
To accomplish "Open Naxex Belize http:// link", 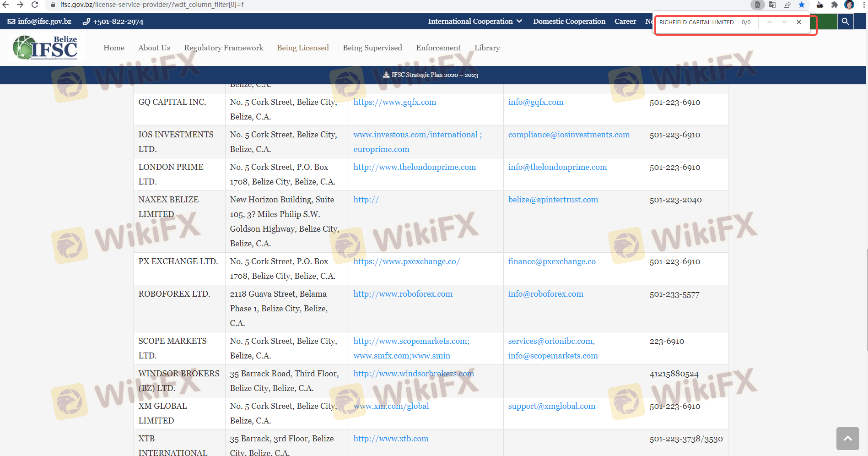I will (x=366, y=200).
